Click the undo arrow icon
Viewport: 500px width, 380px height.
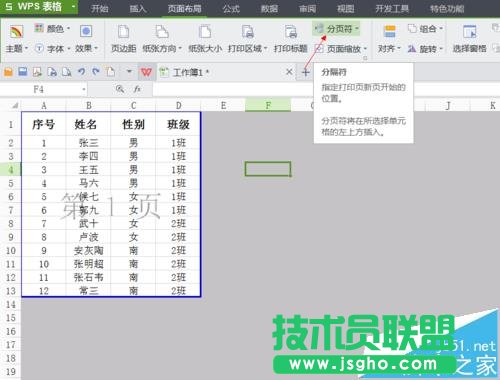[x=81, y=72]
